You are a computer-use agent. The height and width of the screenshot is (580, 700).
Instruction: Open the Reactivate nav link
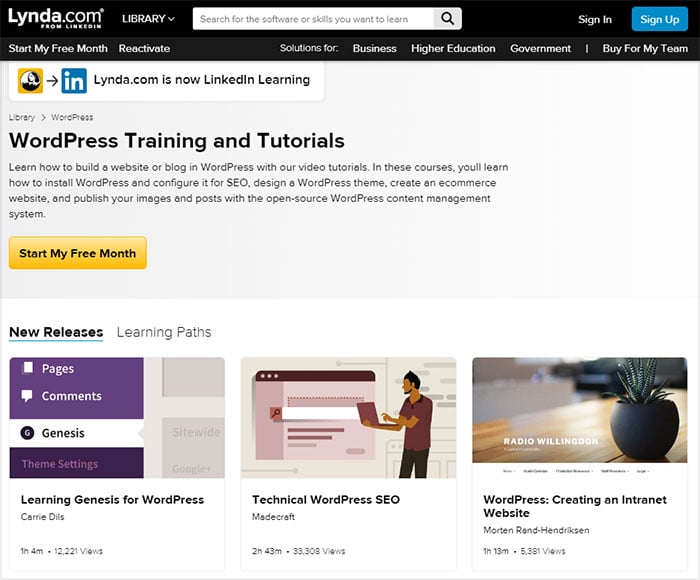pyautogui.click(x=144, y=48)
